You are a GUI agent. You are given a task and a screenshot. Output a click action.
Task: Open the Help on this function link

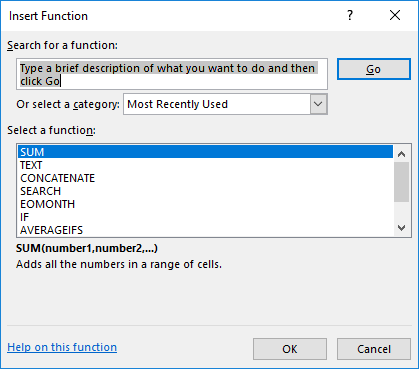(x=62, y=347)
